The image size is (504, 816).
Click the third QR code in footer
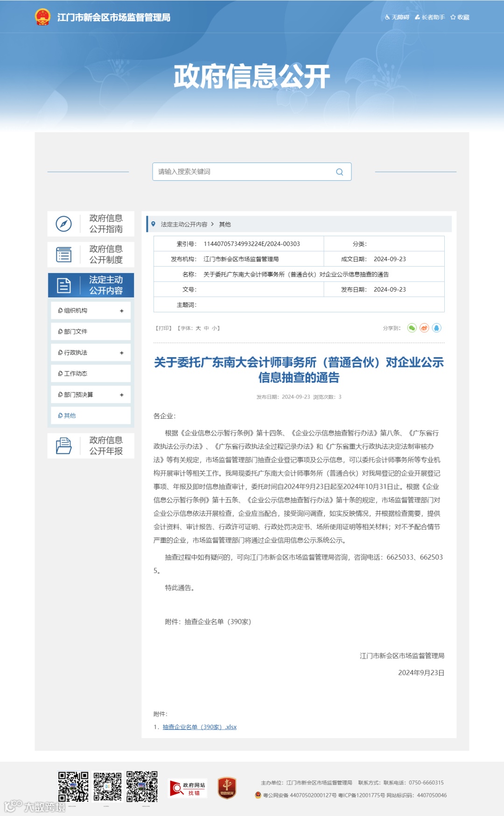(142, 787)
